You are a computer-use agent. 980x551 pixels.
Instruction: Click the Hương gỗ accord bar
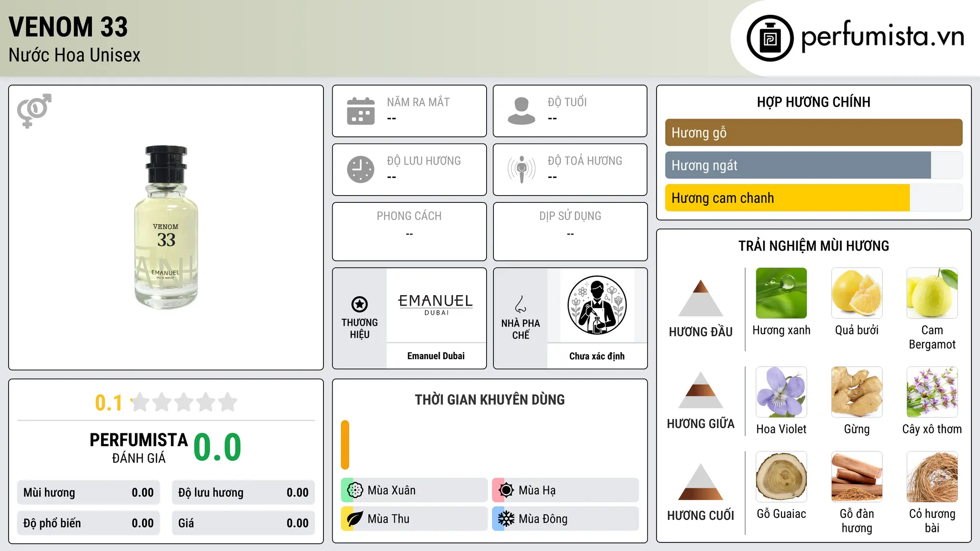pos(813,132)
